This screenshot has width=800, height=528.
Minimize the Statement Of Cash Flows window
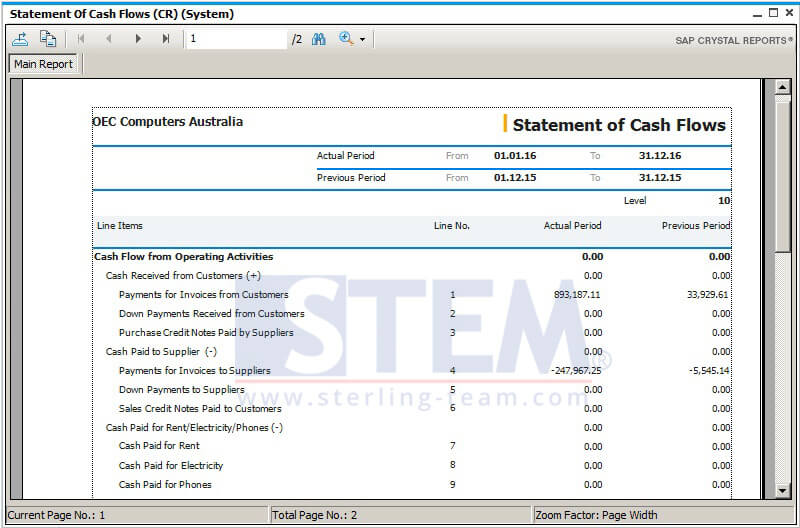[x=758, y=14]
